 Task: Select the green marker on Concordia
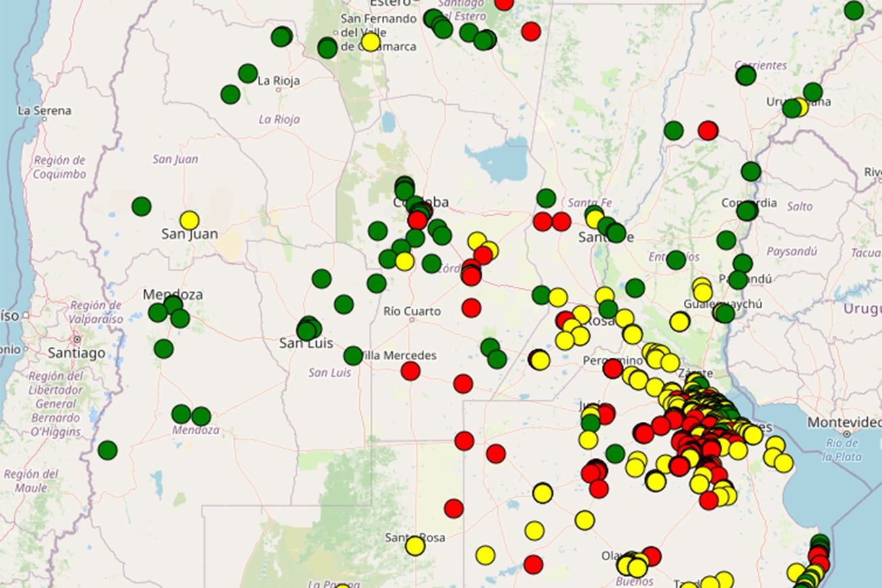coord(747,210)
